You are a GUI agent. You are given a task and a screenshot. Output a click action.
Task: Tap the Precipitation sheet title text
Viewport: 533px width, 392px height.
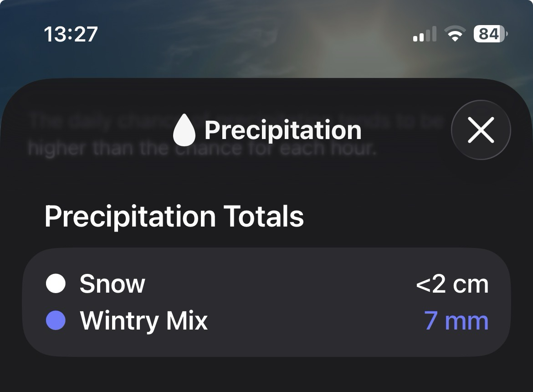point(282,130)
